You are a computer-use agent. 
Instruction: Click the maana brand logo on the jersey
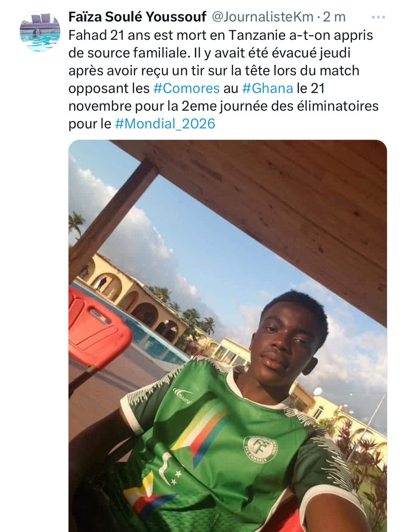click(184, 393)
